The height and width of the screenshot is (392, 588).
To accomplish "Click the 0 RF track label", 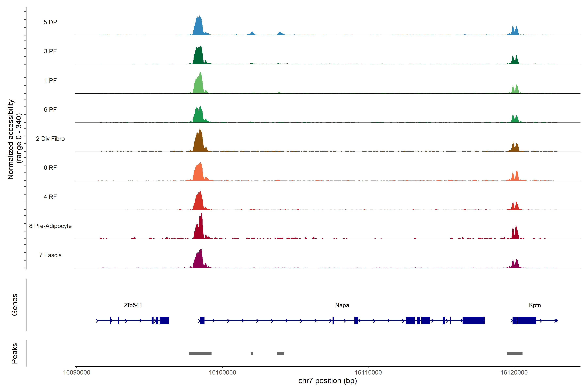I will pos(50,168).
